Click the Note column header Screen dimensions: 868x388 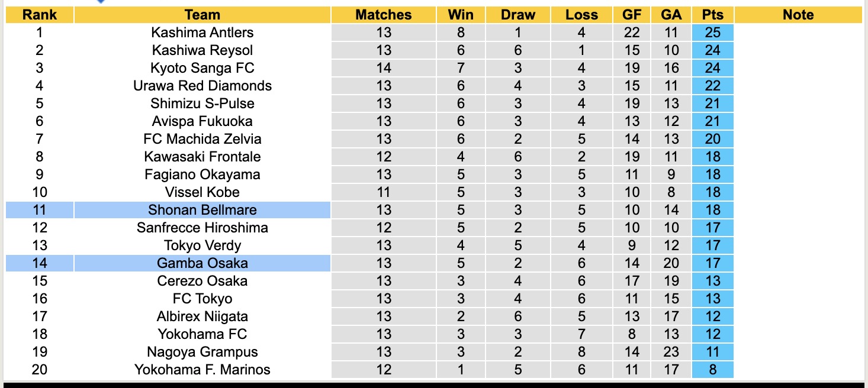point(798,15)
